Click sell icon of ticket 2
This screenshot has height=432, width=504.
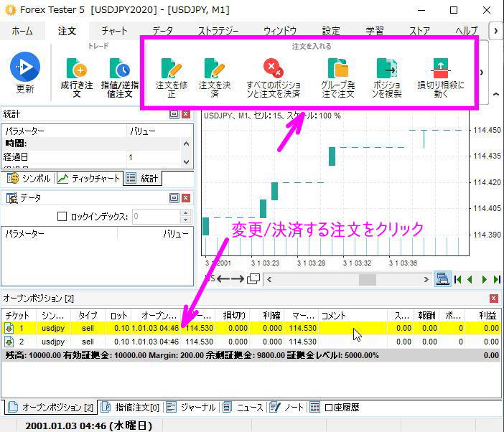[x=9, y=342]
